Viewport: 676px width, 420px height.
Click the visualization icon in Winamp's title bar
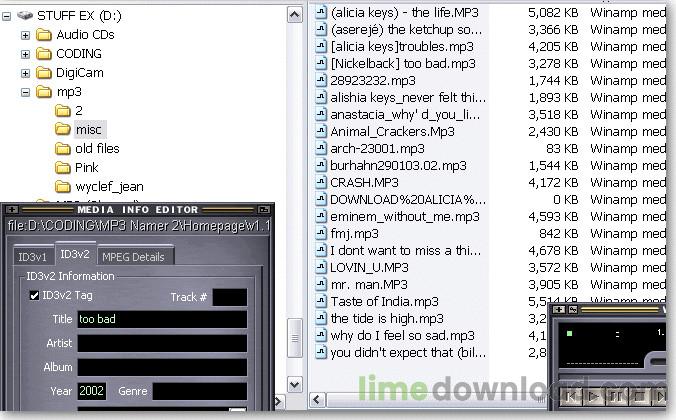coord(573,309)
